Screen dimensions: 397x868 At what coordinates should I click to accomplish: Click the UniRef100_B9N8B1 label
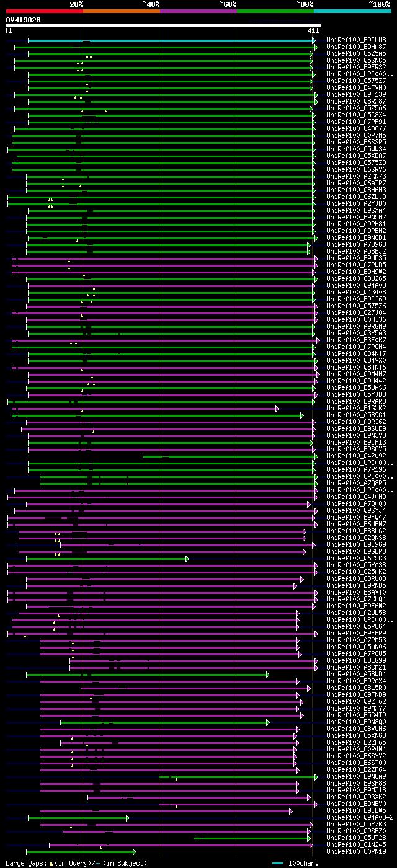pyautogui.click(x=356, y=237)
